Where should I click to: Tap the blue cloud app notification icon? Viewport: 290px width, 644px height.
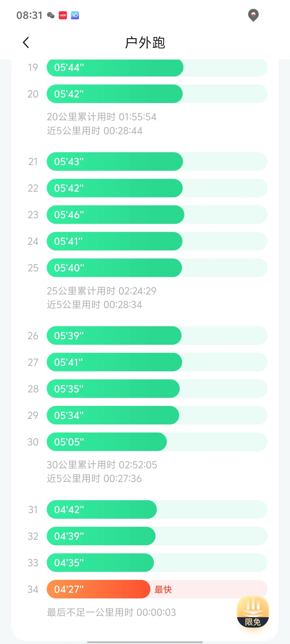[75, 15]
